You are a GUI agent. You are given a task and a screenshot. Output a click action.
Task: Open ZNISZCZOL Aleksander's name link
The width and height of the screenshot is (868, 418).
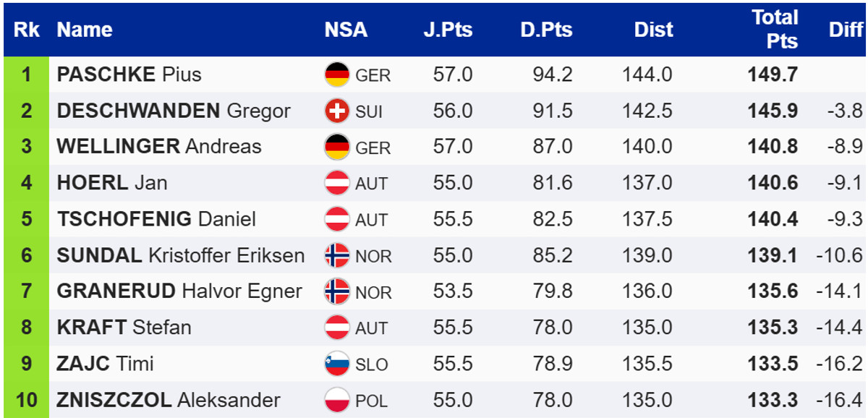click(169, 400)
